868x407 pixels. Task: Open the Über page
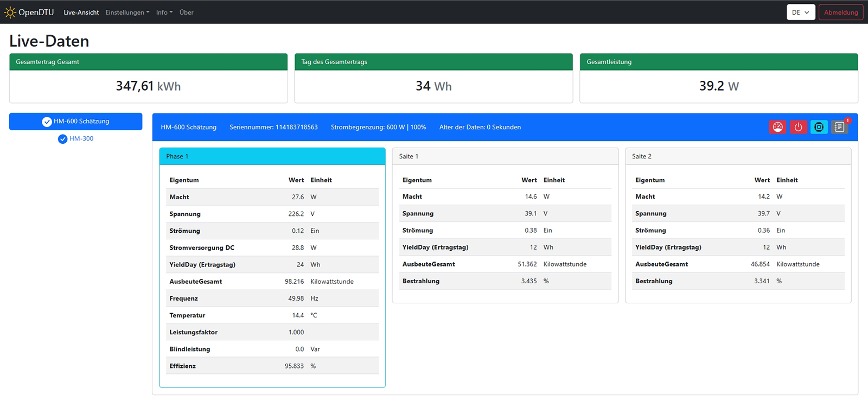[187, 12]
